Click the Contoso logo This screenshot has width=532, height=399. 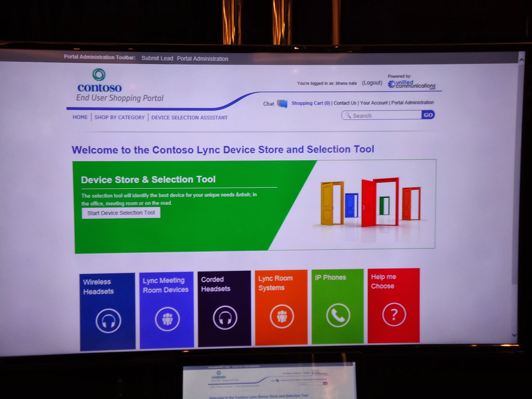(99, 80)
